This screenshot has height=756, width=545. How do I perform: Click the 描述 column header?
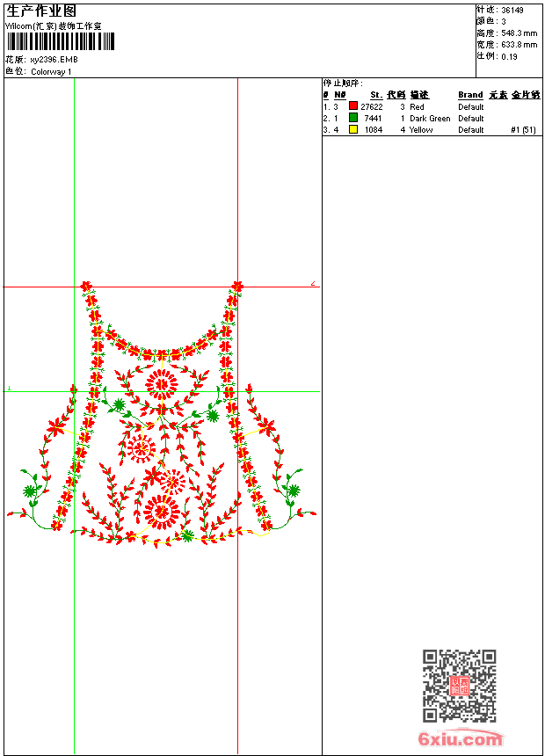coord(419,95)
